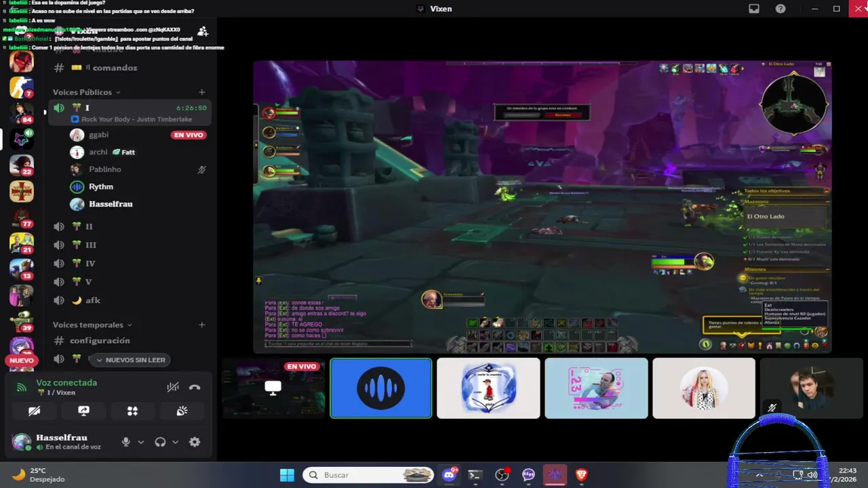Select the Vixen fox server icon
The width and height of the screenshot is (868, 488).
[x=22, y=139]
